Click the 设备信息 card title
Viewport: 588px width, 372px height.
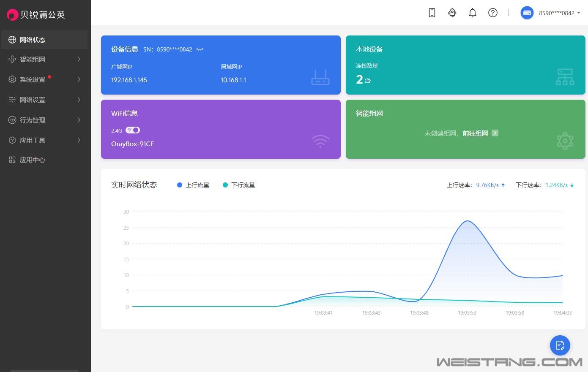[x=125, y=49]
